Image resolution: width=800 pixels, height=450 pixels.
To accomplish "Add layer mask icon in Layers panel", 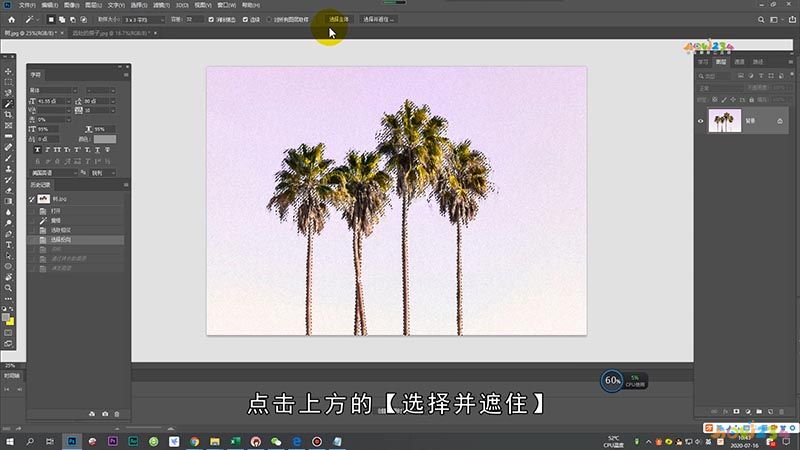I will [x=736, y=411].
